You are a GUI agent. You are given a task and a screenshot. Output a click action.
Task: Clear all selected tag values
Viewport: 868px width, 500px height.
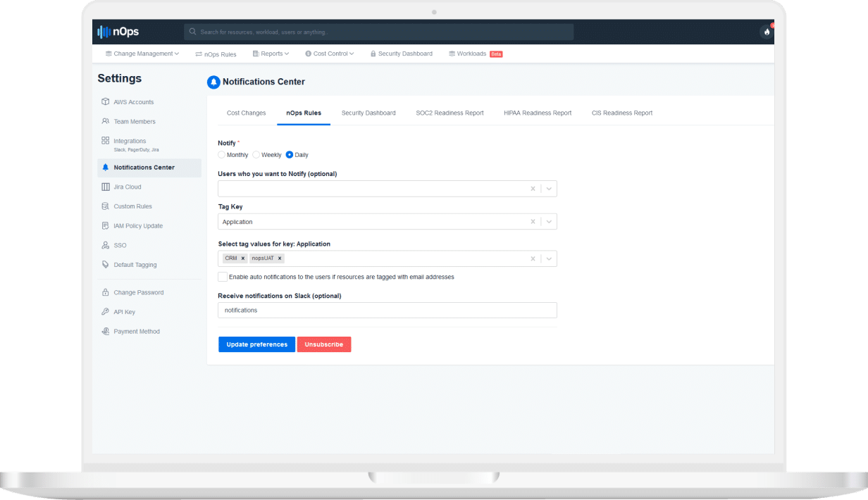click(x=533, y=258)
